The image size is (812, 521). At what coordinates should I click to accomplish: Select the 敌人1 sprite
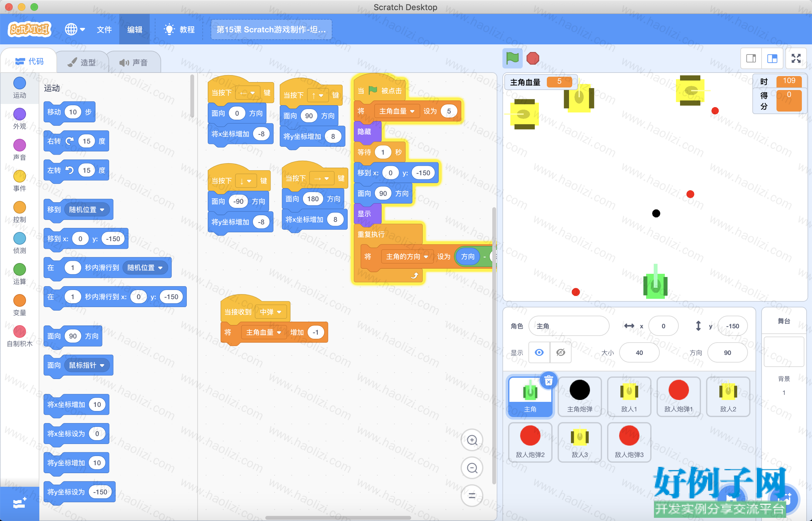coord(629,396)
